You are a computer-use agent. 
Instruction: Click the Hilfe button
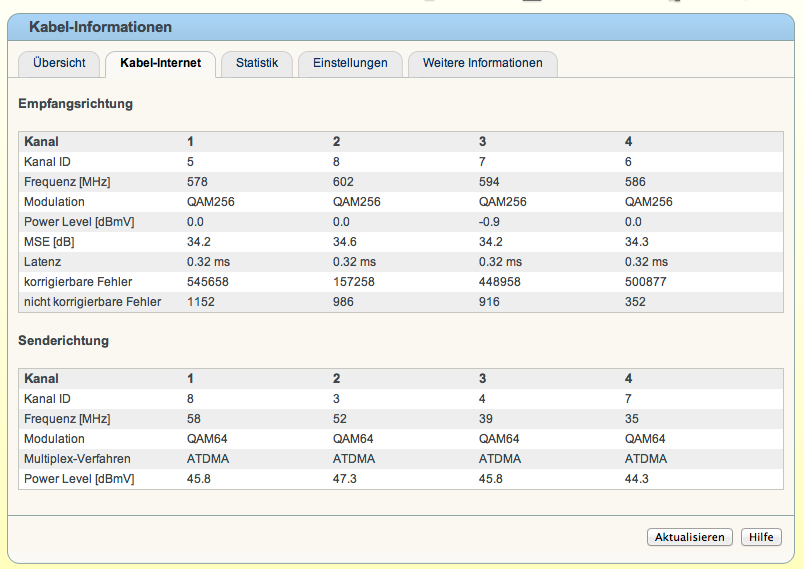[x=761, y=537]
